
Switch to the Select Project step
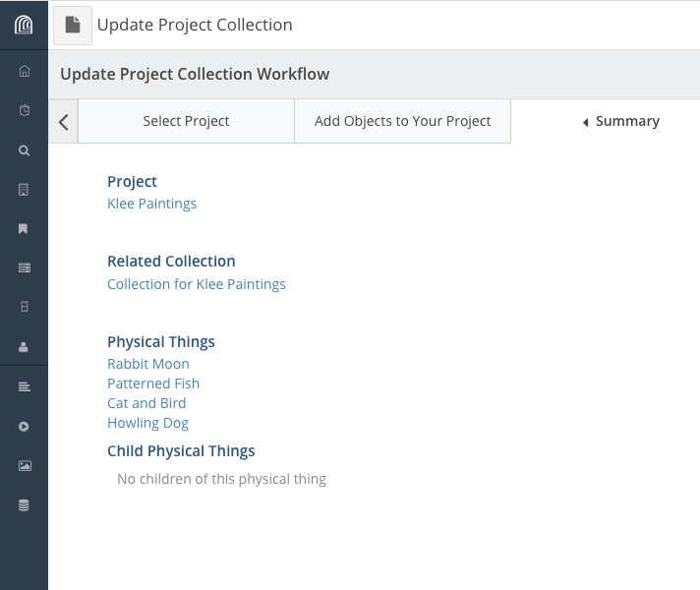point(186,121)
